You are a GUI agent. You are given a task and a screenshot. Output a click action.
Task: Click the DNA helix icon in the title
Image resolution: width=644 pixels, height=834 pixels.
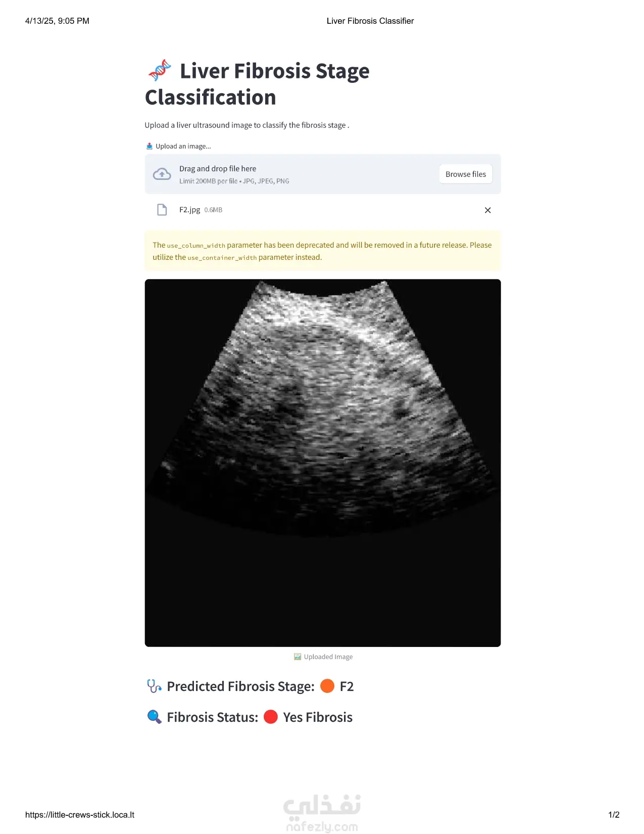[160, 70]
